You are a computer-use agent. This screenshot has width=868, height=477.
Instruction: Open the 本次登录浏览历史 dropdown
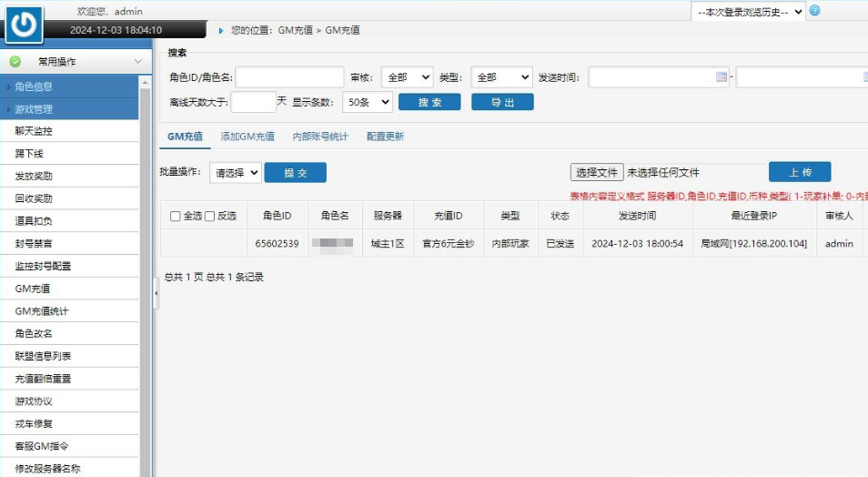coord(749,12)
